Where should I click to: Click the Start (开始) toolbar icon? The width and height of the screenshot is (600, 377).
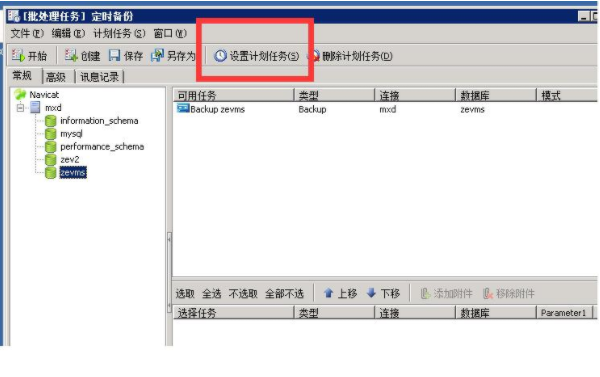18,55
